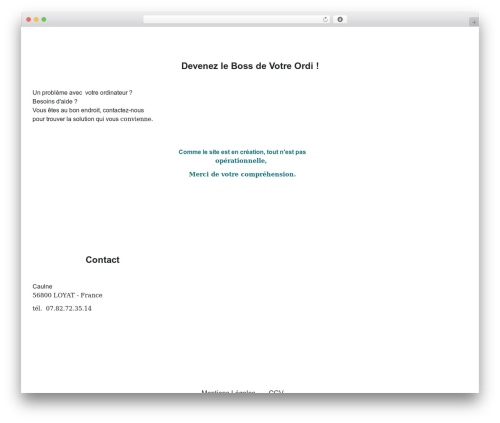This screenshot has height=423, width=500.
Task: Click address line 56800 LOYAT - France
Action: tap(67, 295)
